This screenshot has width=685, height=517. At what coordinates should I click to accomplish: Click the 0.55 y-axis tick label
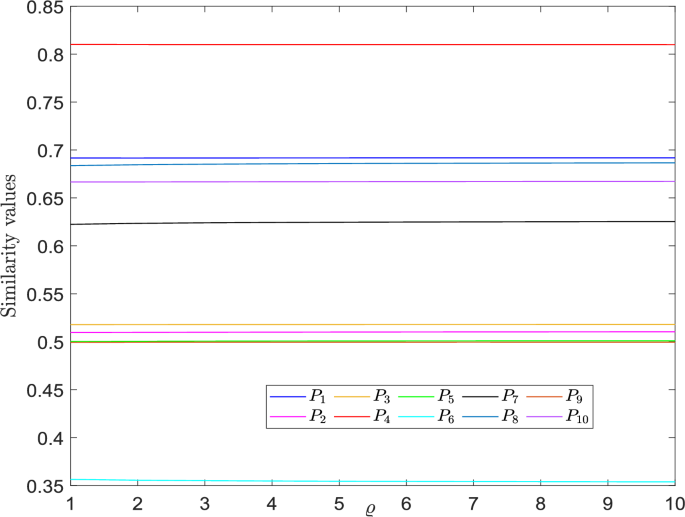click(x=46, y=294)
